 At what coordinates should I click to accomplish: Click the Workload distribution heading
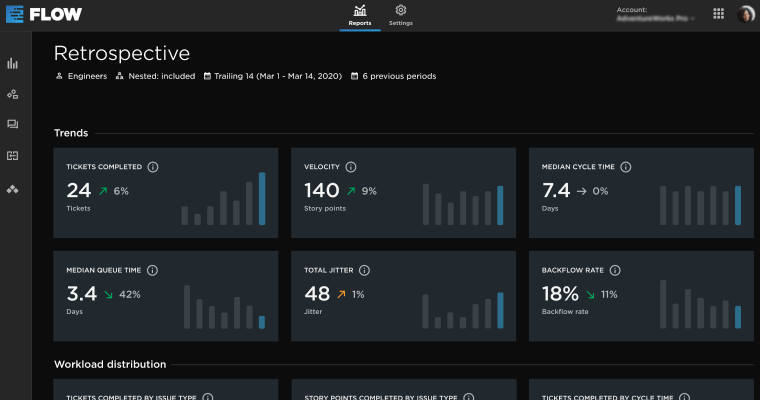(110, 364)
